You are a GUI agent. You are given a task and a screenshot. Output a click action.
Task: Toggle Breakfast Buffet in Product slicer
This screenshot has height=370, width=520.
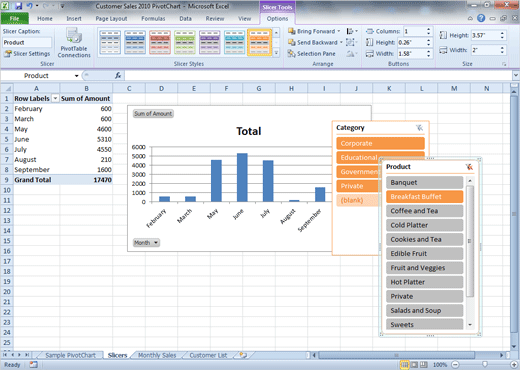point(424,197)
